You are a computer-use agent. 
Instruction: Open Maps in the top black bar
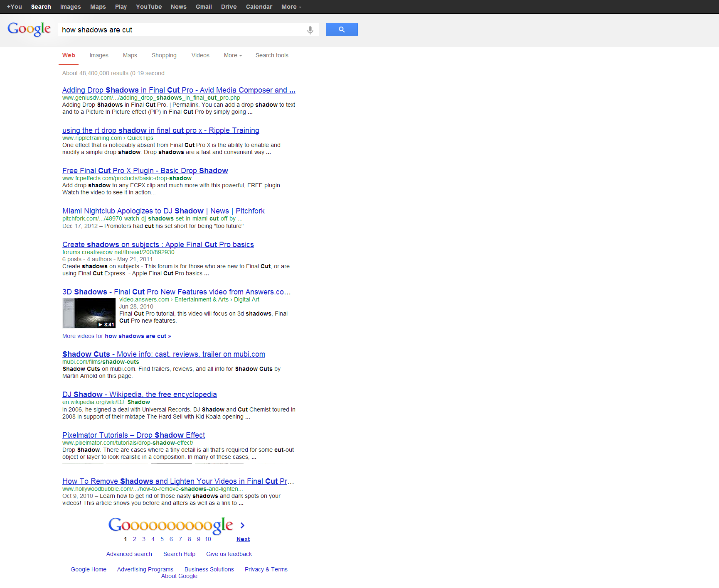click(98, 7)
